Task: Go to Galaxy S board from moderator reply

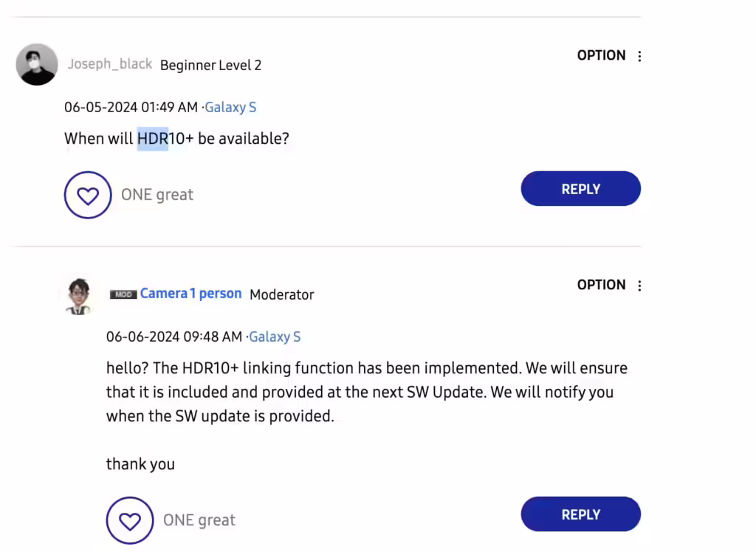Action: tap(275, 337)
